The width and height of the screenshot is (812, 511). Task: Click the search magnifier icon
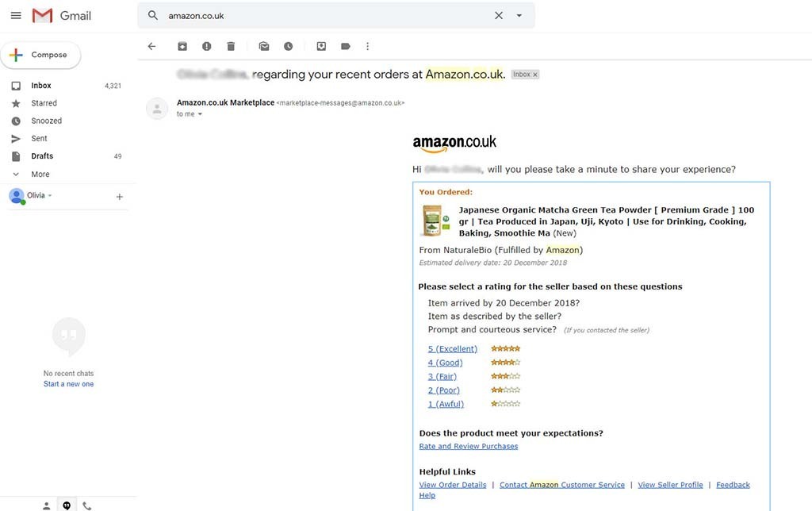click(153, 16)
